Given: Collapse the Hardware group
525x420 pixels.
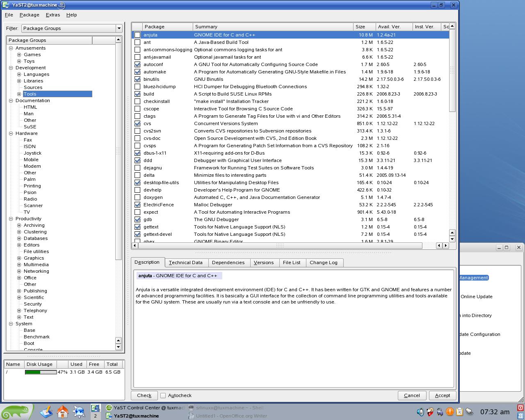Looking at the screenshot, I should click(x=11, y=133).
